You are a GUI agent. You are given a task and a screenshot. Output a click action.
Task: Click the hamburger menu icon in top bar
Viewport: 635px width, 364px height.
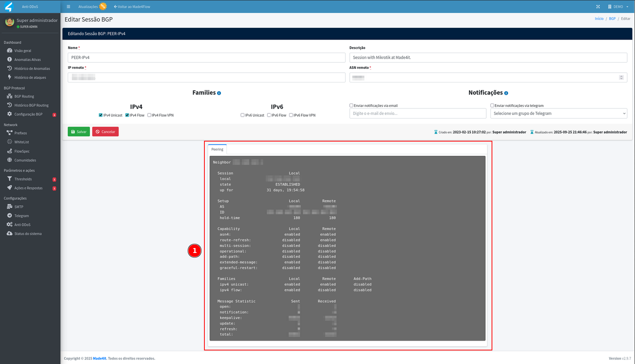(x=68, y=7)
